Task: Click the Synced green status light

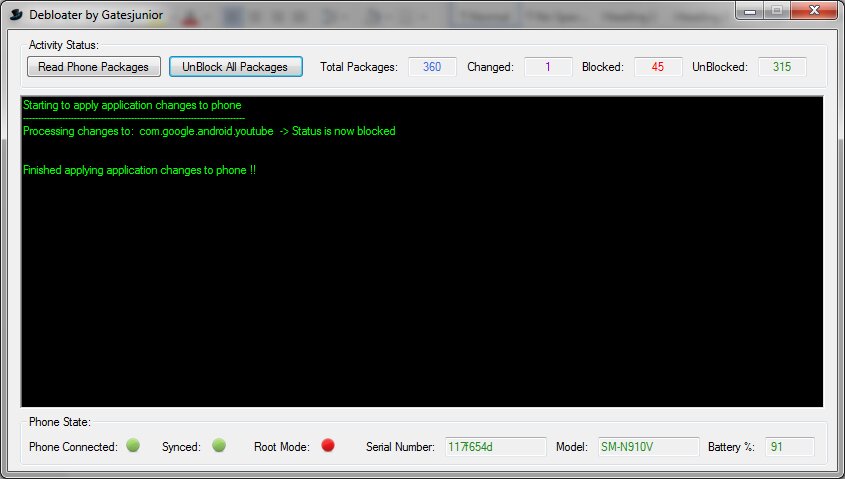Action: click(x=219, y=445)
